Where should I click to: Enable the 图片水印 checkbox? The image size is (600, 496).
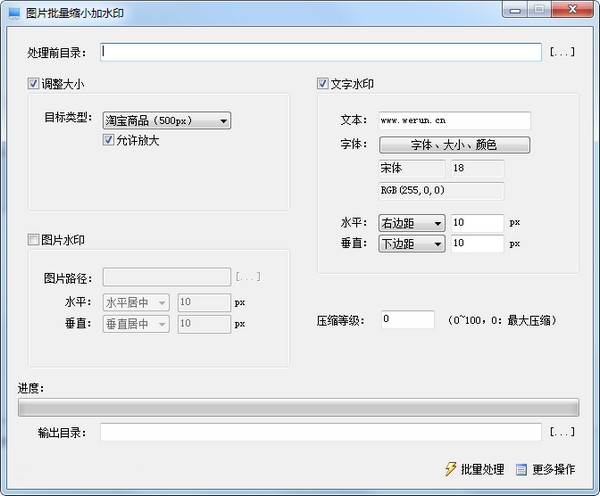(34, 240)
